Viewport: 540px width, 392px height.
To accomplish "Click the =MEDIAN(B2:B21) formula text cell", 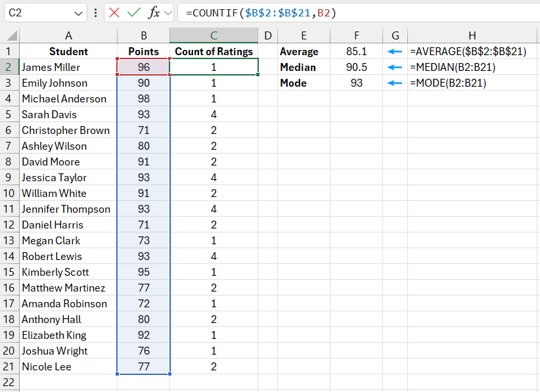I will tap(452, 67).
